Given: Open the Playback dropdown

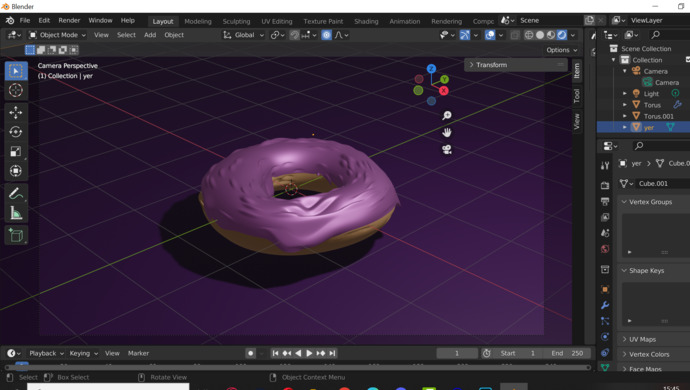Looking at the screenshot, I should (46, 353).
